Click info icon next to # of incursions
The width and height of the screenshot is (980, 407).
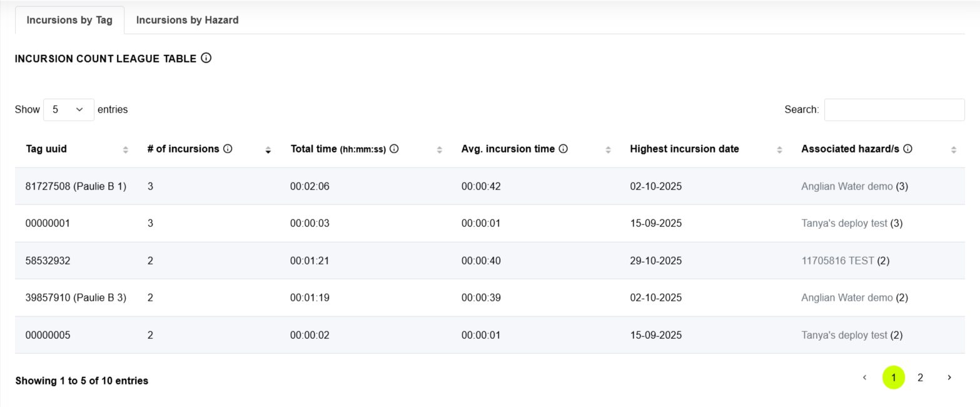tap(228, 149)
